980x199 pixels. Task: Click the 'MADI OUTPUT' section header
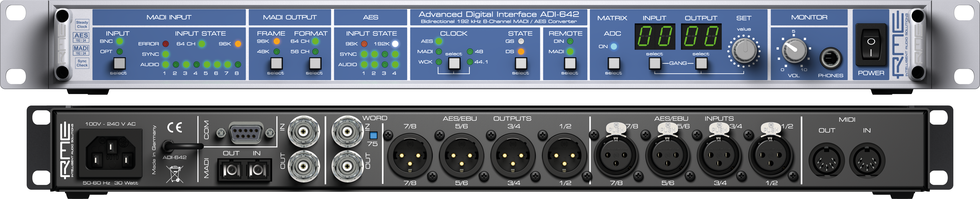click(x=290, y=17)
